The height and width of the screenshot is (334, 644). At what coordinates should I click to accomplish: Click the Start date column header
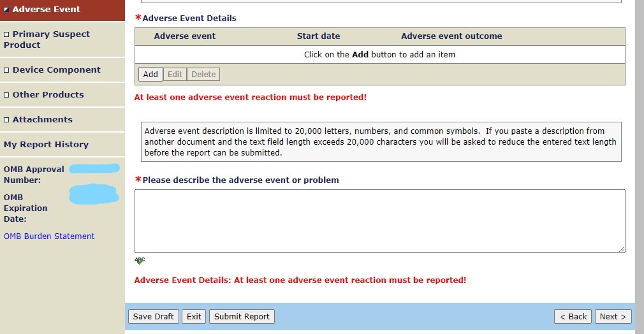click(x=318, y=36)
